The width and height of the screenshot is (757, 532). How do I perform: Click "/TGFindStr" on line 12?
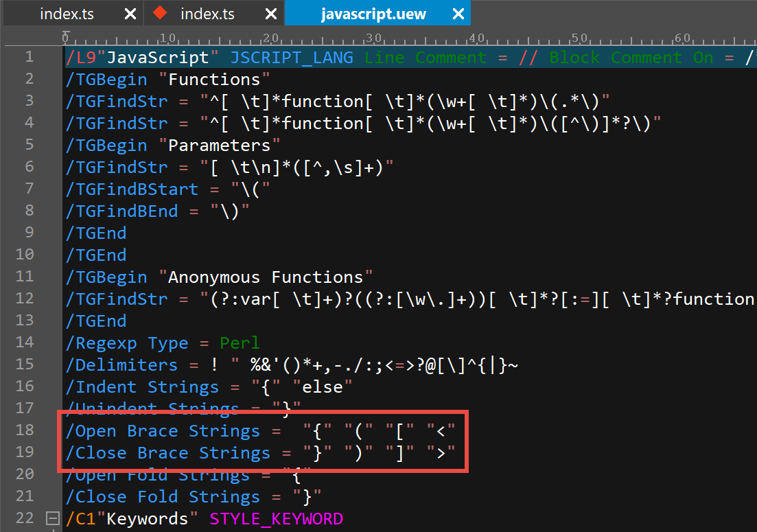117,299
